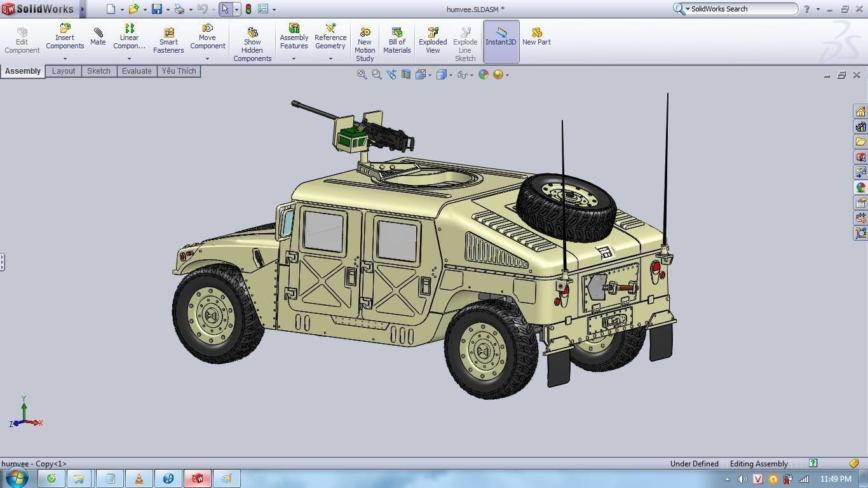
Task: Open the Yêu Thích tab
Action: [179, 71]
